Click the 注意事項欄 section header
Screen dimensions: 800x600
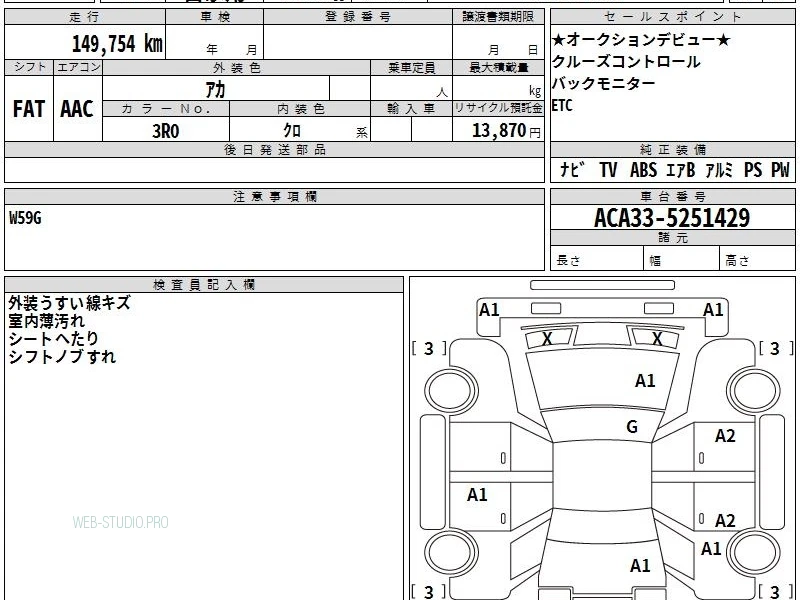(274, 196)
